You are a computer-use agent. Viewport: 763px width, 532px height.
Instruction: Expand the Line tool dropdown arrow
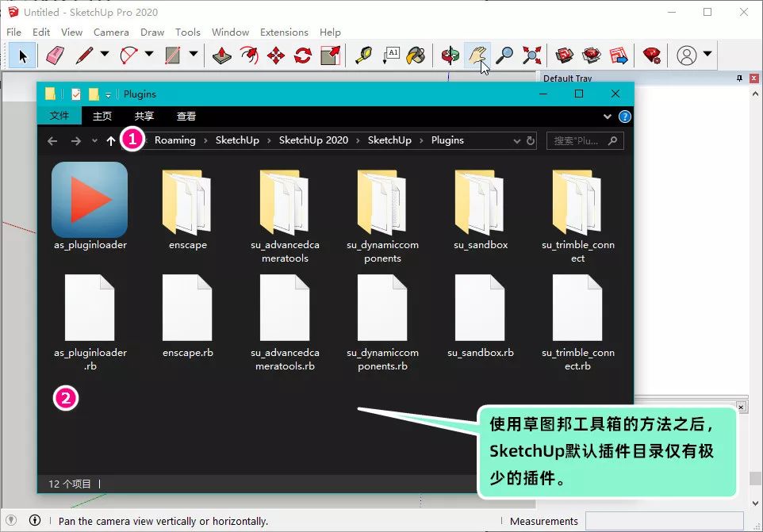pyautogui.click(x=105, y=53)
